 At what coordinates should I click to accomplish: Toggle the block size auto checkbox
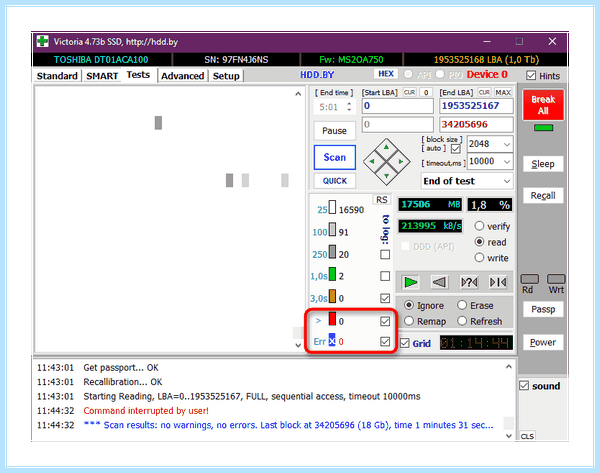point(455,148)
